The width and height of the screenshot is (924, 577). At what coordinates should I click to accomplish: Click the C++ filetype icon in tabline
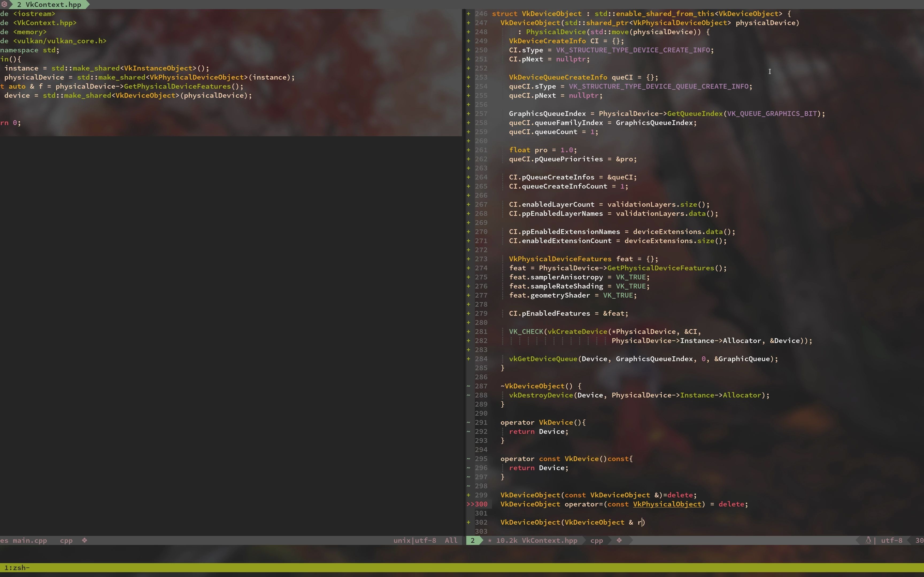4,4
